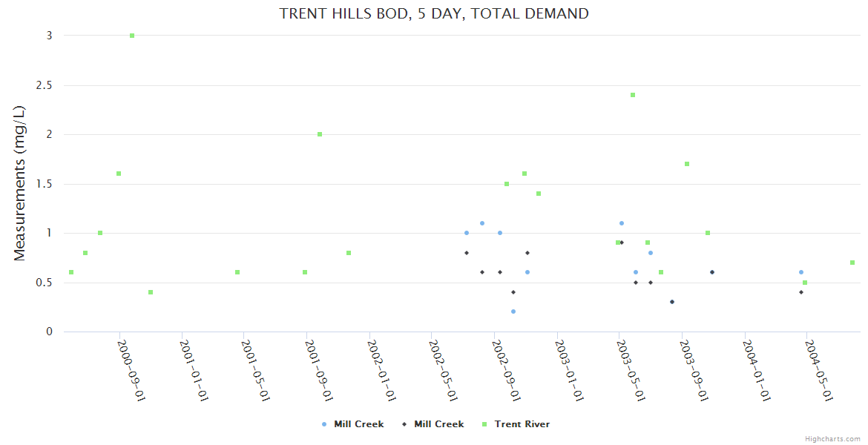
Task: Hide the Trent River series via legend
Action: tap(522, 424)
